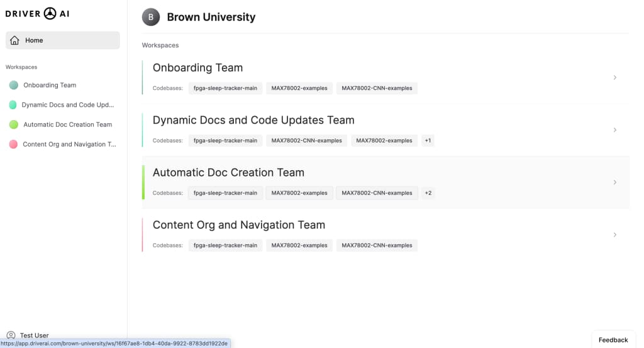Click the Brown University B avatar
644x348 pixels.
[x=151, y=17]
